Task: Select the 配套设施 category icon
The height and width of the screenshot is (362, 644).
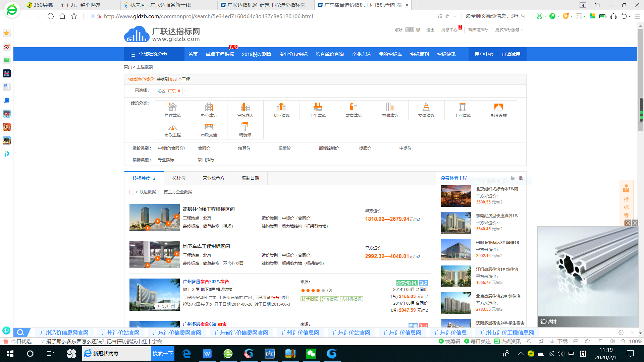Action: (499, 107)
